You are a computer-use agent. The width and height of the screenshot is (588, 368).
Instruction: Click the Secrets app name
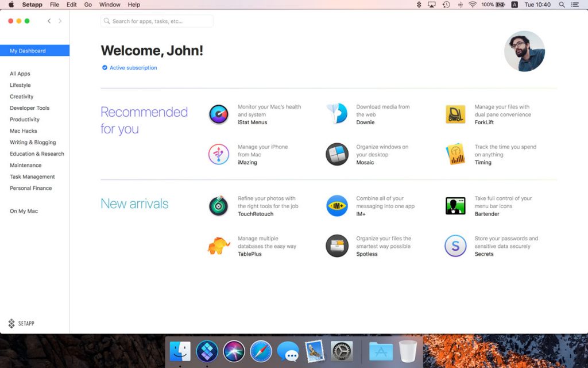(484, 254)
